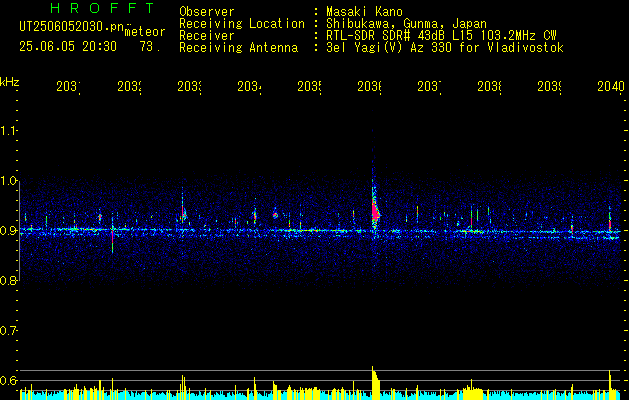Click the yellow power spike near 2040

click(610, 385)
